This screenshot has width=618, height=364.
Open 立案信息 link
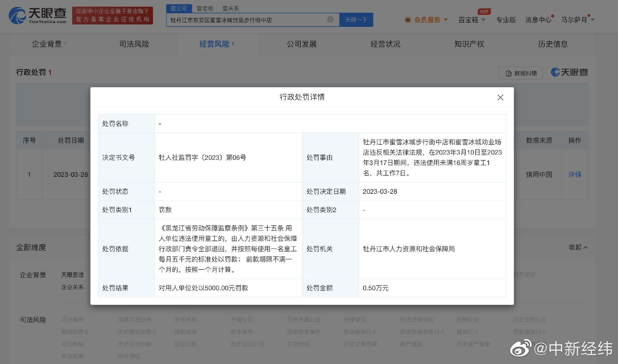point(298,344)
